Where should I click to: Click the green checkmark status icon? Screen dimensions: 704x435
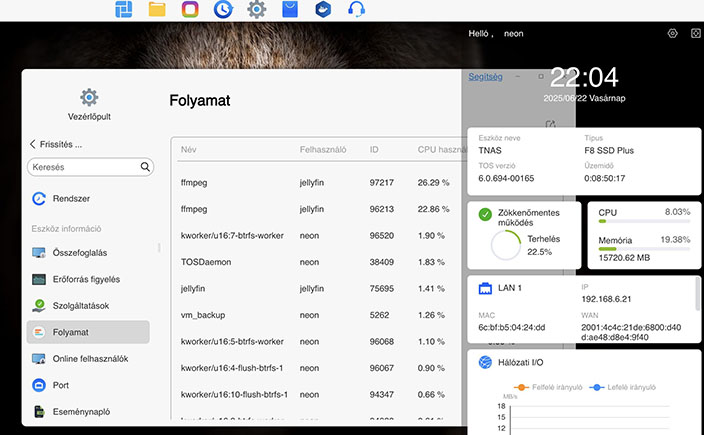(x=485, y=215)
